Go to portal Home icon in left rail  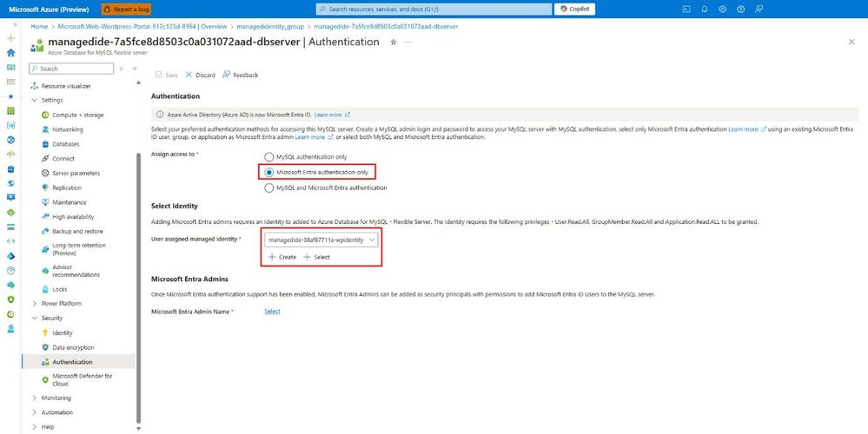pos(10,53)
